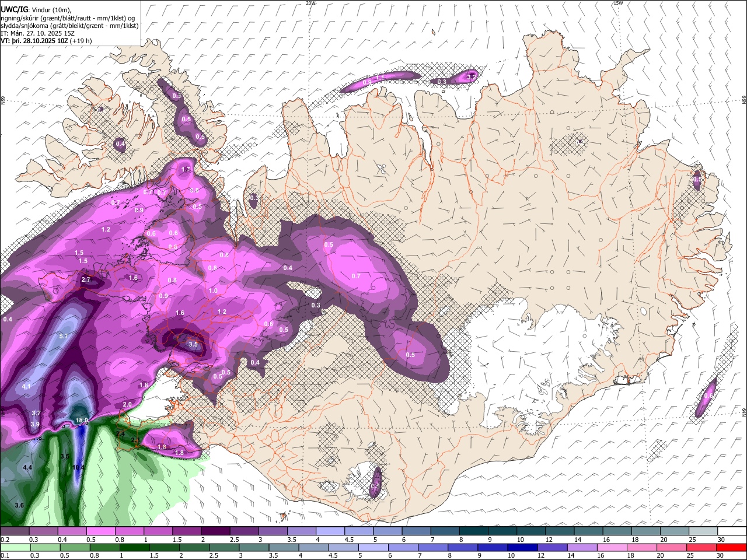Click the '3.7' value on the map
This screenshot has height=560, width=747.
pos(36,413)
